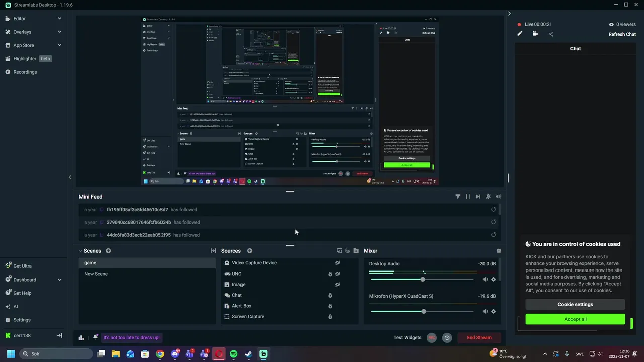This screenshot has width=644, height=362.
Task: Expand the Overlays chevron
Action: pos(59,32)
